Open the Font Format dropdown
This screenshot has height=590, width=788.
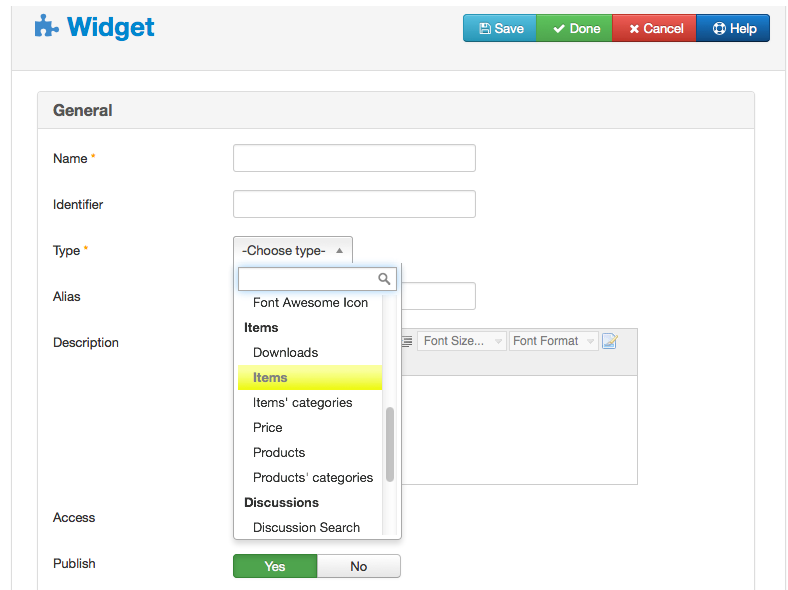tap(553, 341)
